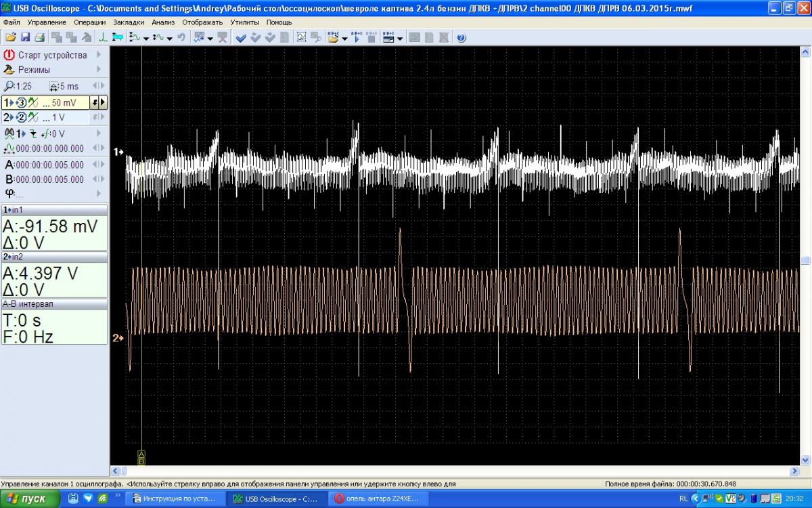
Task: Open the Помощь menu
Action: point(279,22)
